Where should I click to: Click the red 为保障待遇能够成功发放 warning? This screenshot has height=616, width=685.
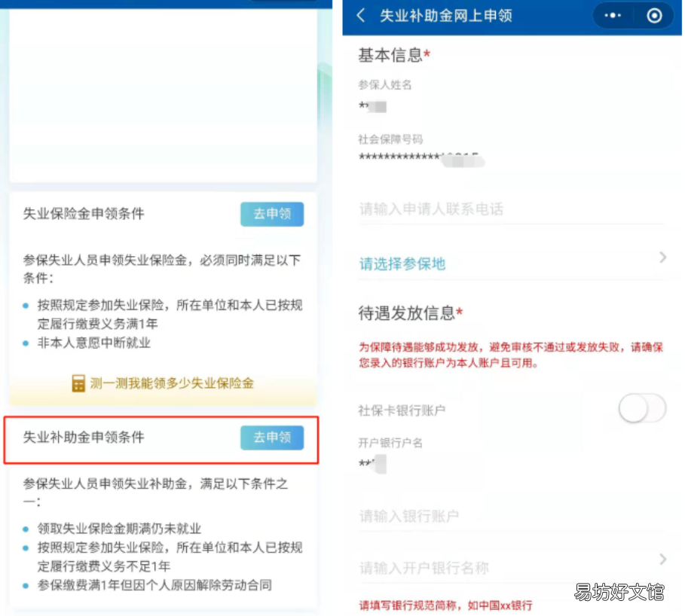pyautogui.click(x=511, y=355)
